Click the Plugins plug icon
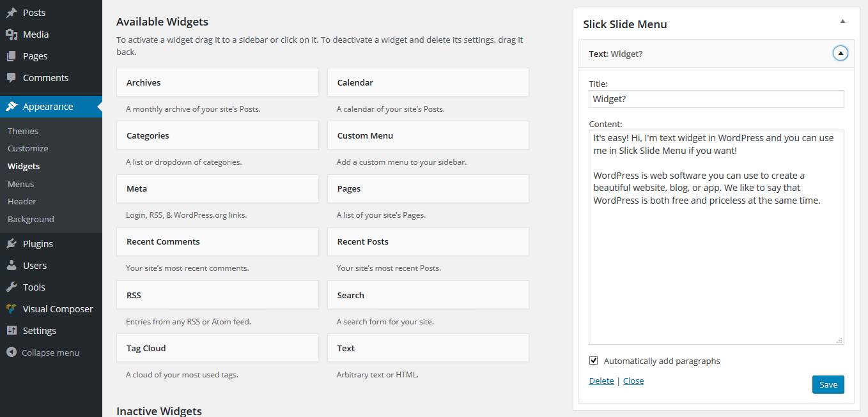Image resolution: width=868 pixels, height=417 pixels. pos(12,244)
